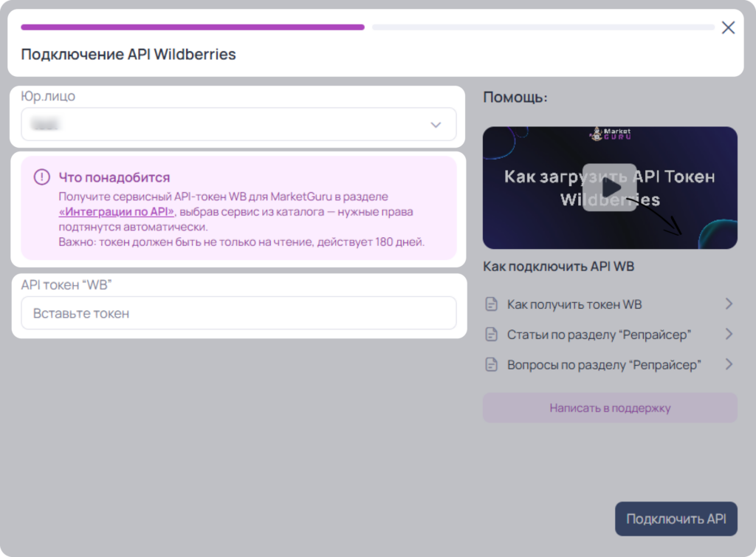The width and height of the screenshot is (756, 557).
Task: Click the API токен "WB" label
Action: (66, 285)
